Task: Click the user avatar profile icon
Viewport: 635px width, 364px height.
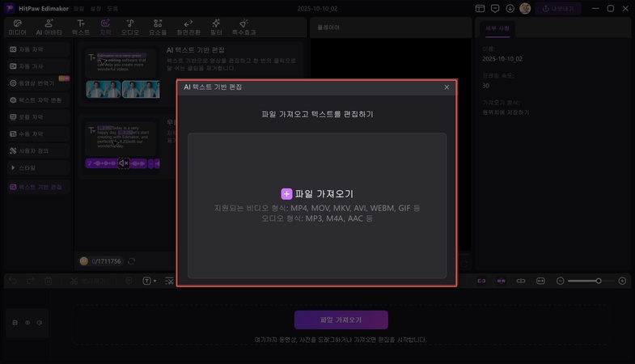Action: 525,8
